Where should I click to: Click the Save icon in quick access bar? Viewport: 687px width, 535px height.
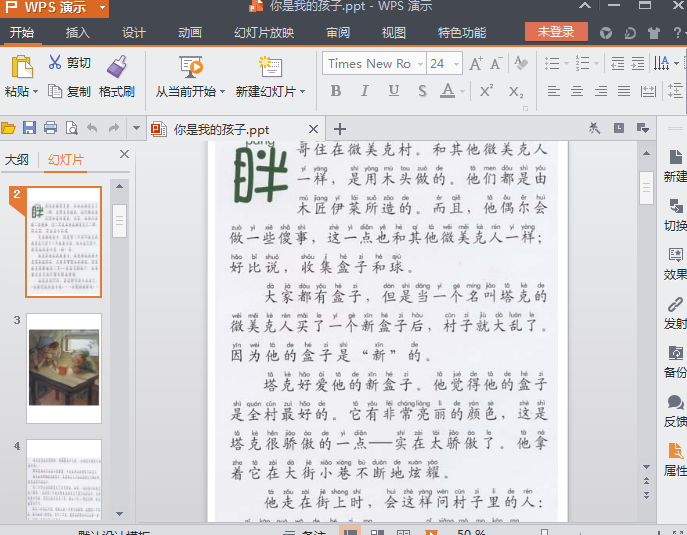click(29, 128)
